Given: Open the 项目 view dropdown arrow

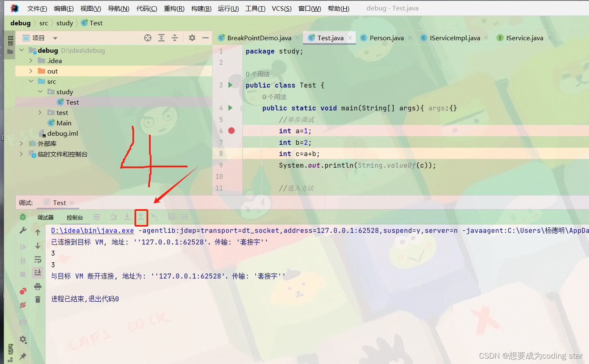Looking at the screenshot, I should 55,38.
